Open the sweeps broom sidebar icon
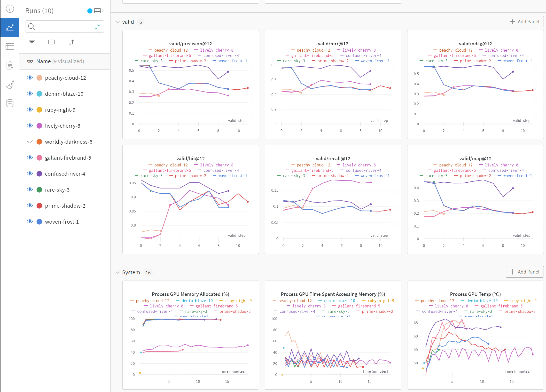 10,85
